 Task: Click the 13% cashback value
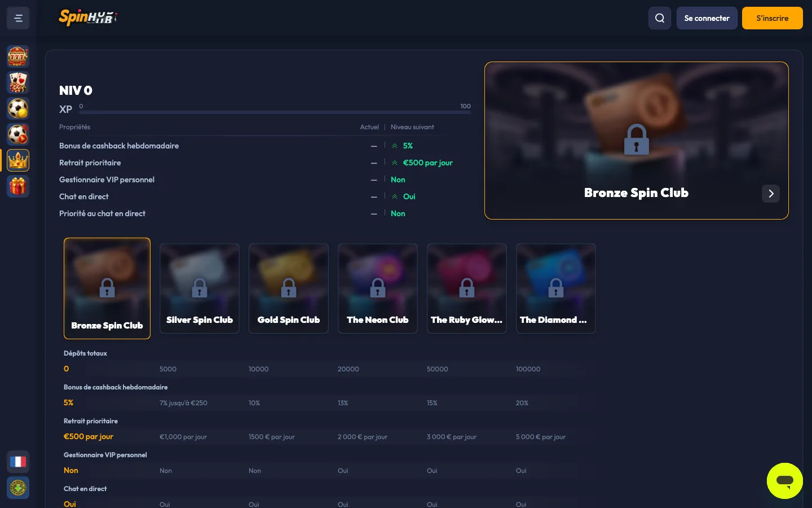coord(343,403)
